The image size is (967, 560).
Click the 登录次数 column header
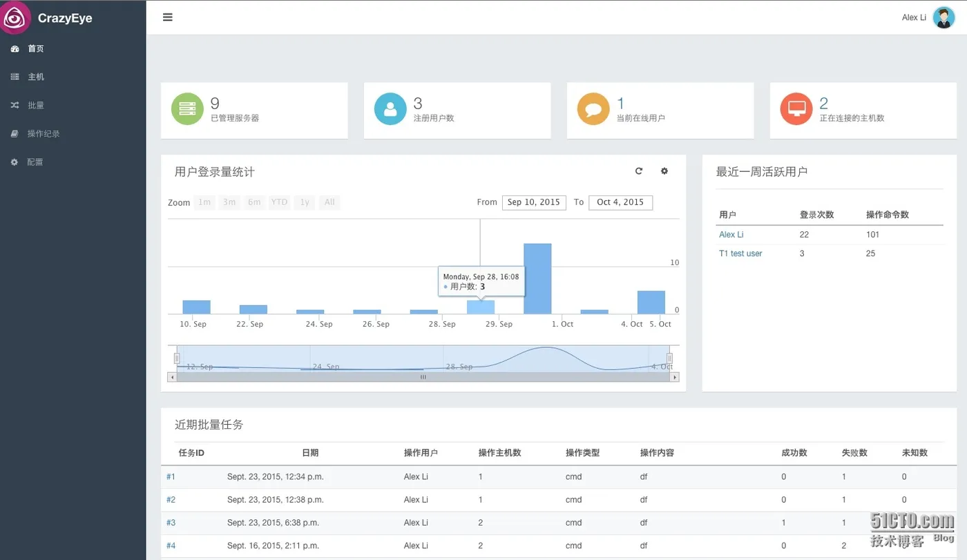(x=816, y=215)
